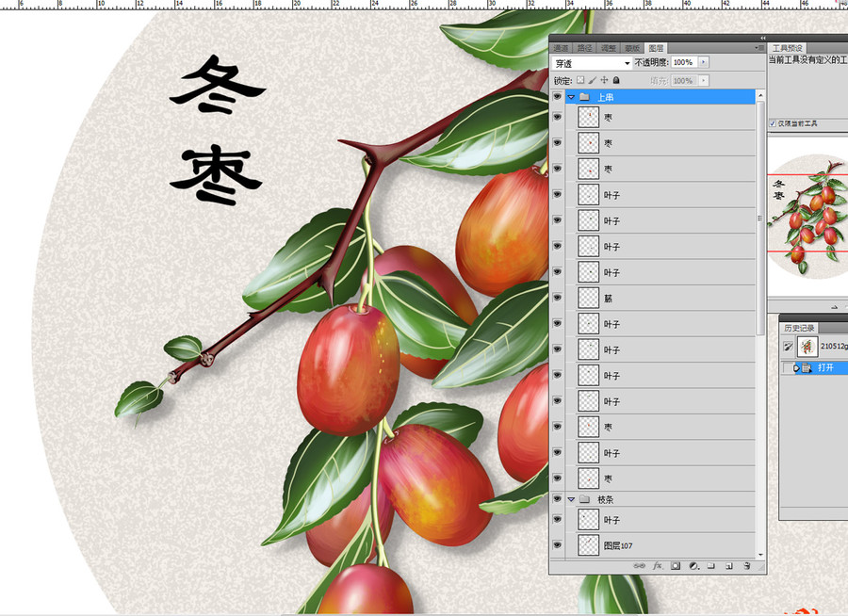Collapse panels using double-arrow icon
848x616 pixels.
[763, 38]
